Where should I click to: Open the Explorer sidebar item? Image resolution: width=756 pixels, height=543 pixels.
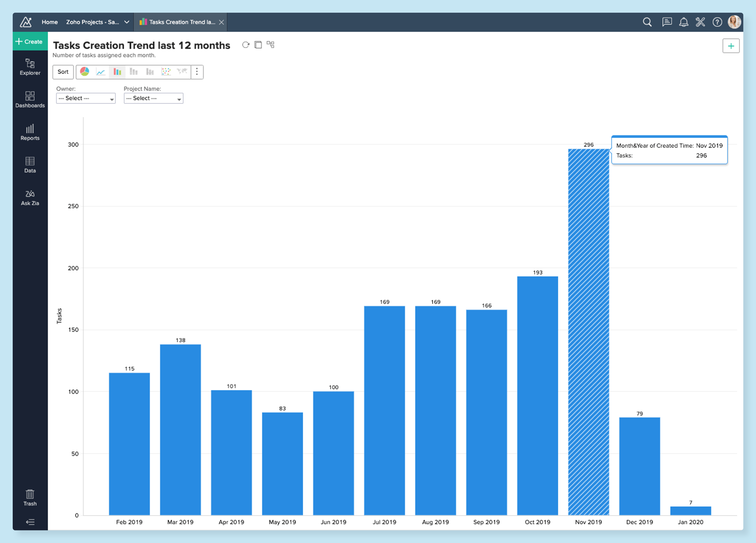click(x=30, y=67)
